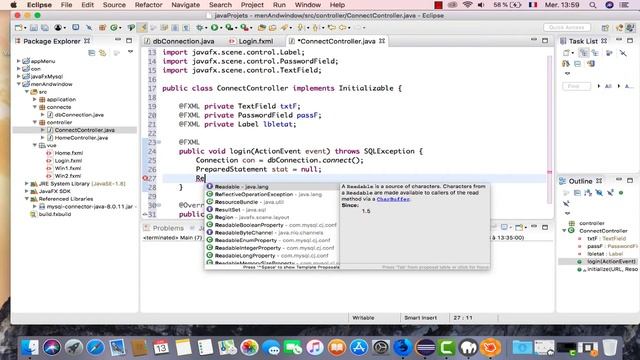Pick ResultSet - java.sql from the proposals
The width and height of the screenshot is (640, 360).
click(x=271, y=210)
